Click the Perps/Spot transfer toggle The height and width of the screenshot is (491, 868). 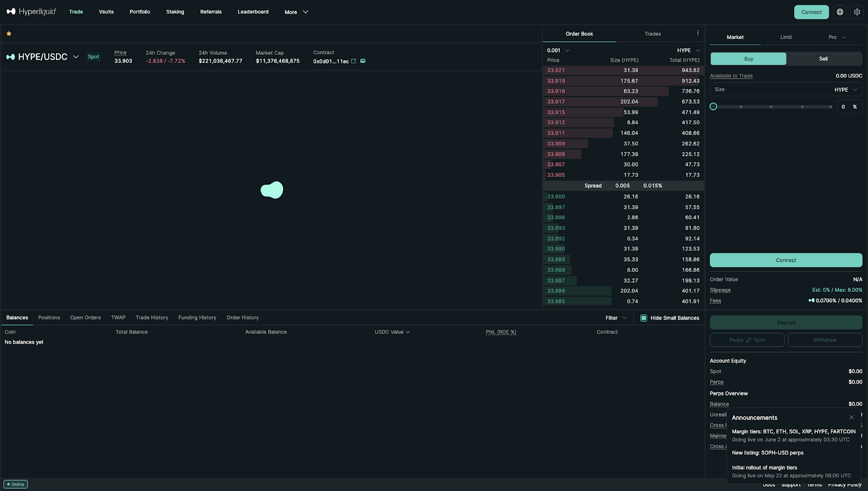746,340
